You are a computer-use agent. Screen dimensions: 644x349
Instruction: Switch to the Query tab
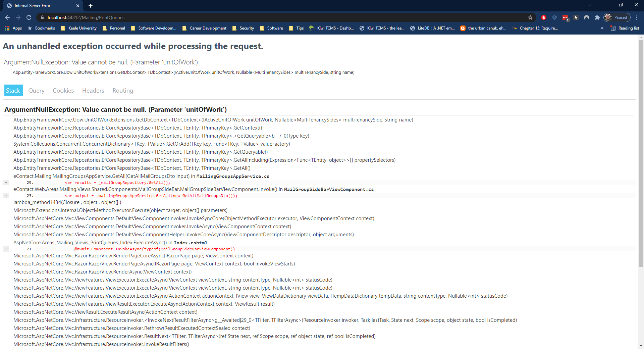pos(36,90)
